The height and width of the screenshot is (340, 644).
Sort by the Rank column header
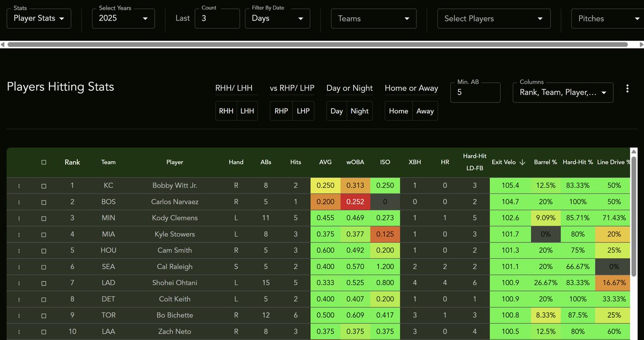[x=72, y=162]
